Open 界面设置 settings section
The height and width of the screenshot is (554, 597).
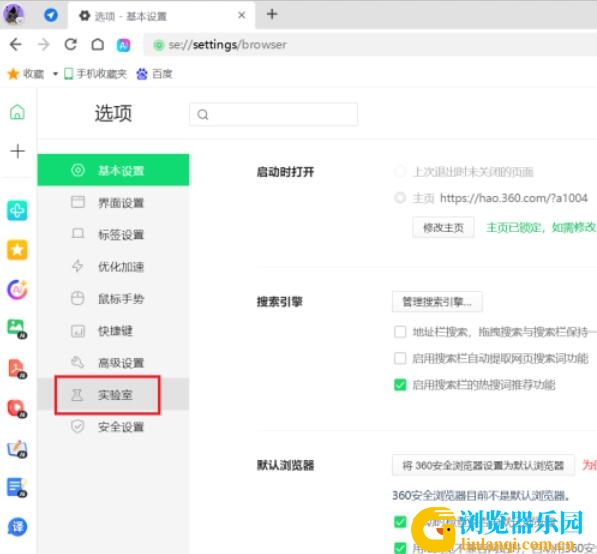tap(113, 203)
